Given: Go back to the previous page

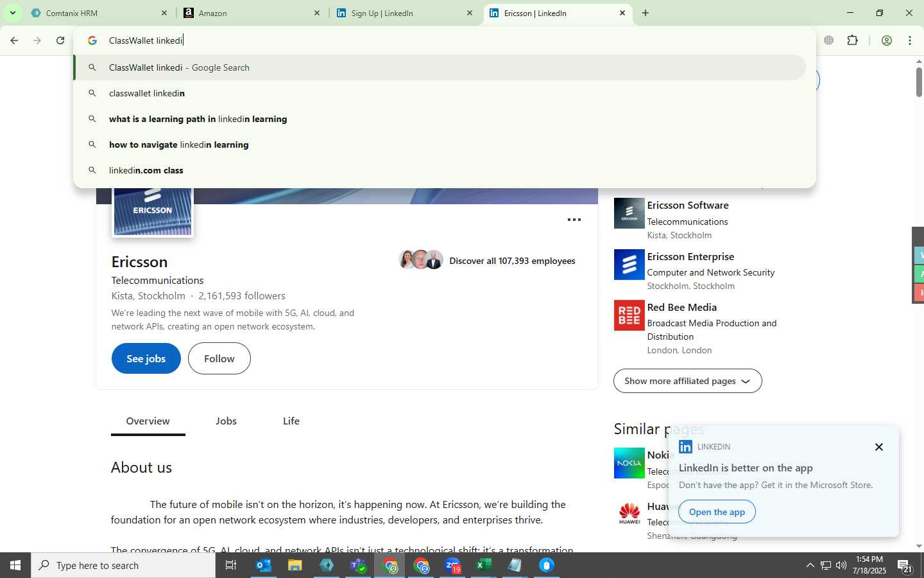Looking at the screenshot, I should pyautogui.click(x=14, y=40).
